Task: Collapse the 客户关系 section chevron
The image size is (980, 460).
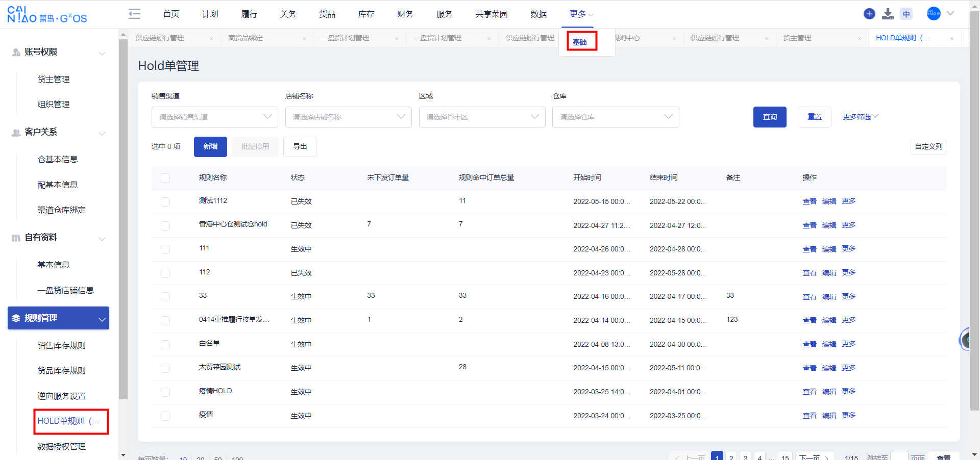Action: pyautogui.click(x=102, y=133)
